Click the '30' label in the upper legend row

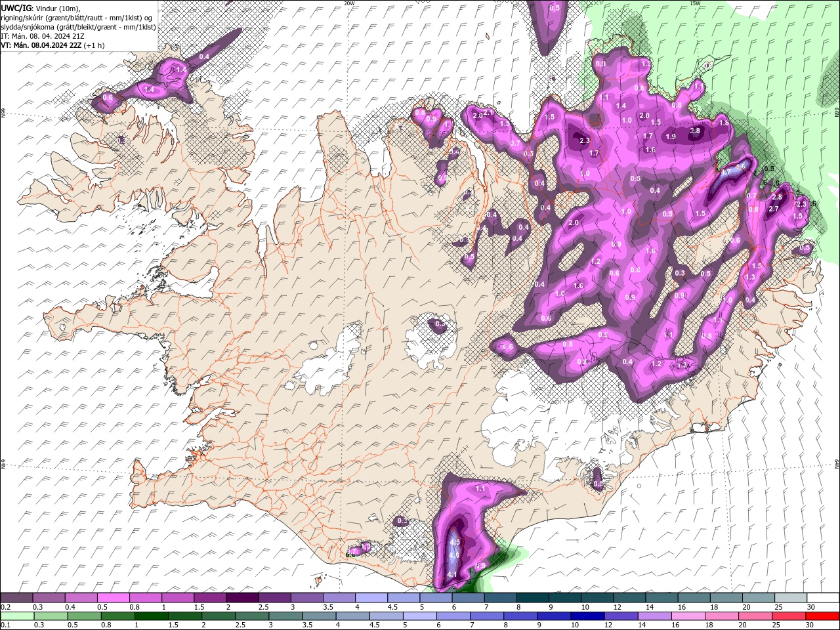pyautogui.click(x=811, y=607)
